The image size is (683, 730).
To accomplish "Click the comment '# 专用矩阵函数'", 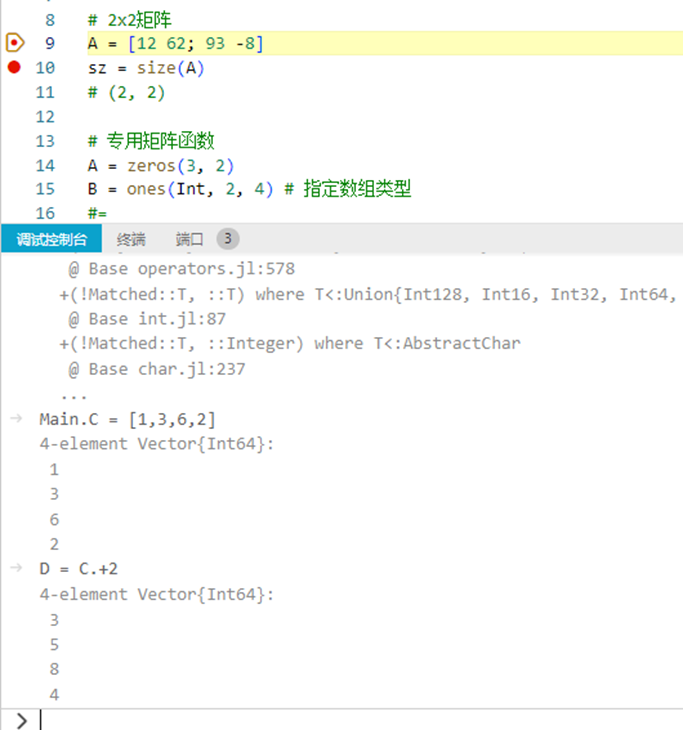I will coord(151,141).
